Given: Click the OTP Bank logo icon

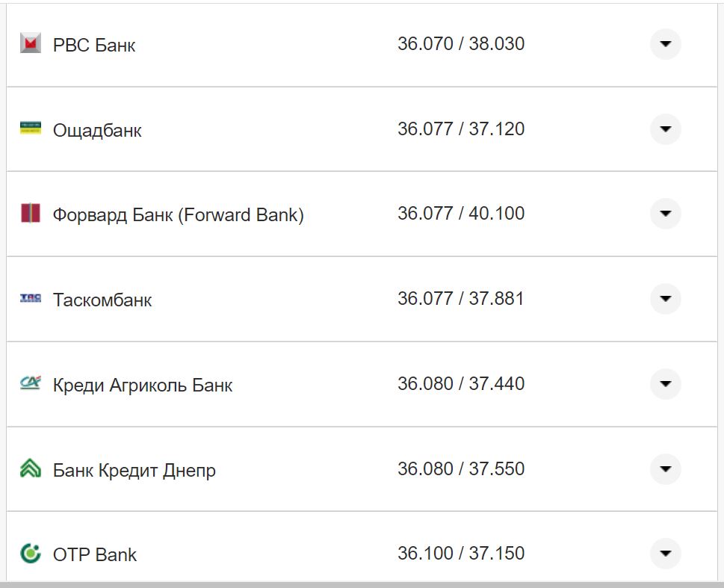Looking at the screenshot, I should pyautogui.click(x=30, y=554).
